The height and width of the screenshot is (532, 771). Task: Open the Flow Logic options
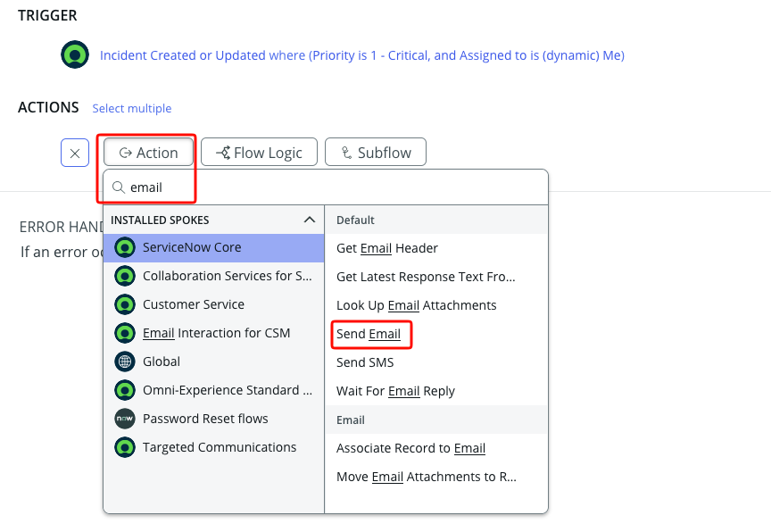(x=259, y=153)
